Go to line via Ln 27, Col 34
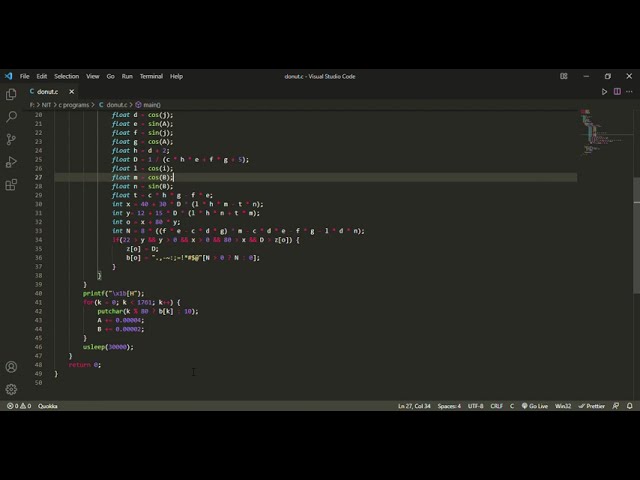Screen dimensions: 640x480 click(414, 406)
